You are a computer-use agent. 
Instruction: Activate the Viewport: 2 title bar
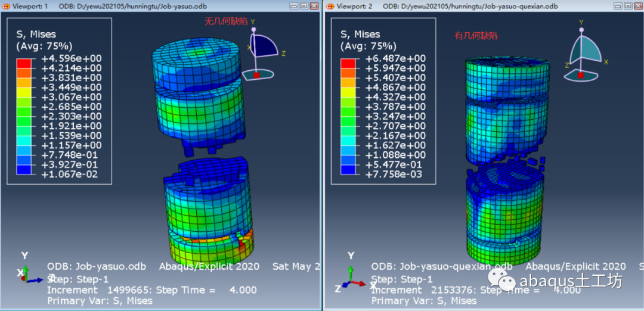pyautogui.click(x=484, y=6)
